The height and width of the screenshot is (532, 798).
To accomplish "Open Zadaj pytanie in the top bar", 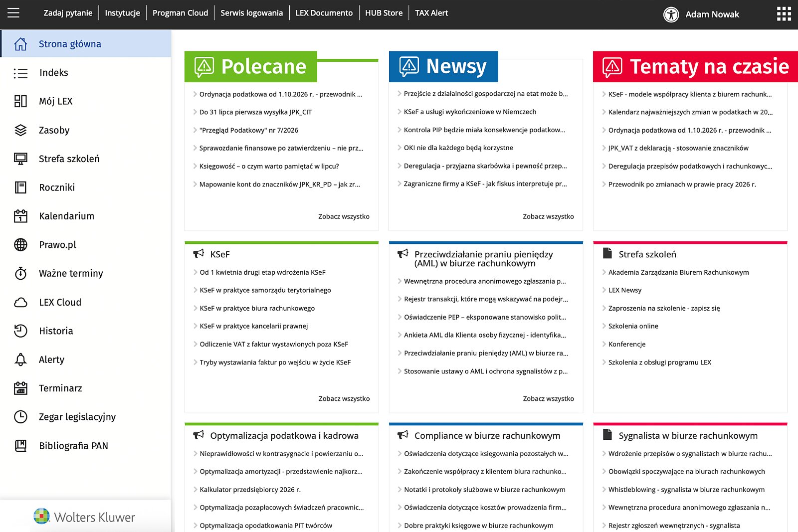I will [68, 13].
